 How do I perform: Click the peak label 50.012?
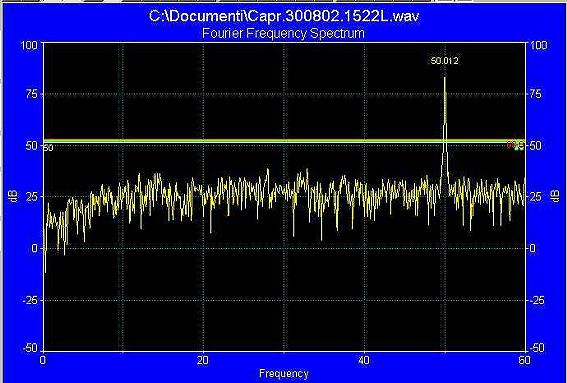444,61
